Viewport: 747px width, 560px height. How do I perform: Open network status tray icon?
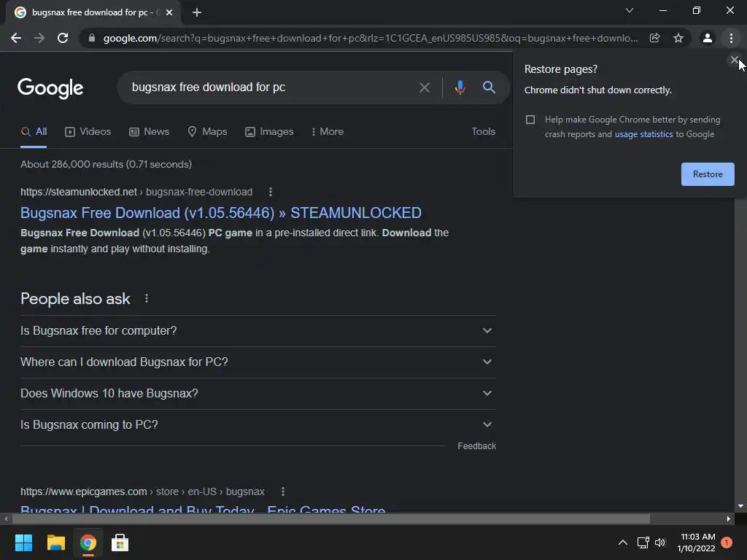643,542
